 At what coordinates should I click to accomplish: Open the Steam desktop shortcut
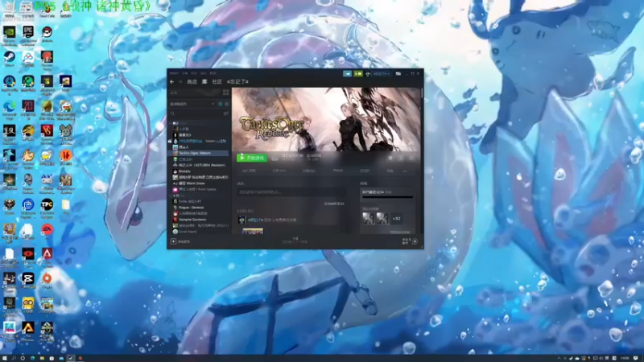pyautogui.click(x=9, y=58)
